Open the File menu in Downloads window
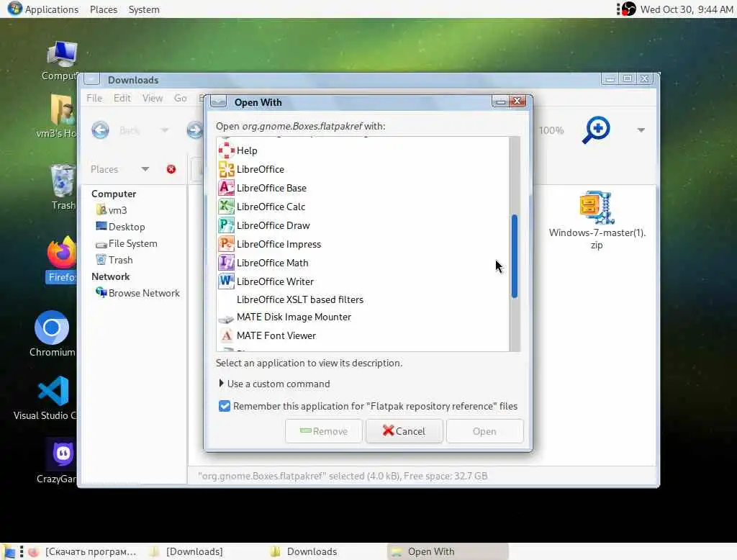The height and width of the screenshot is (560, 737). [x=94, y=98]
